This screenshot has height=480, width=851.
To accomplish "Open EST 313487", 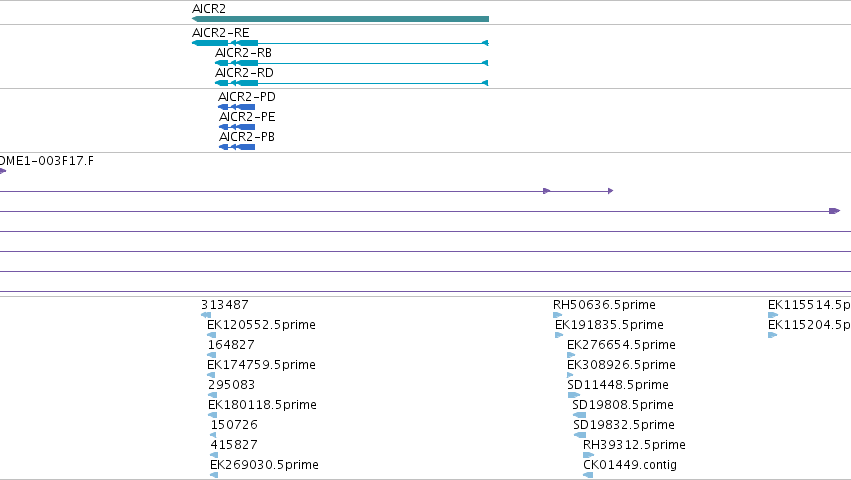I will tap(225, 305).
